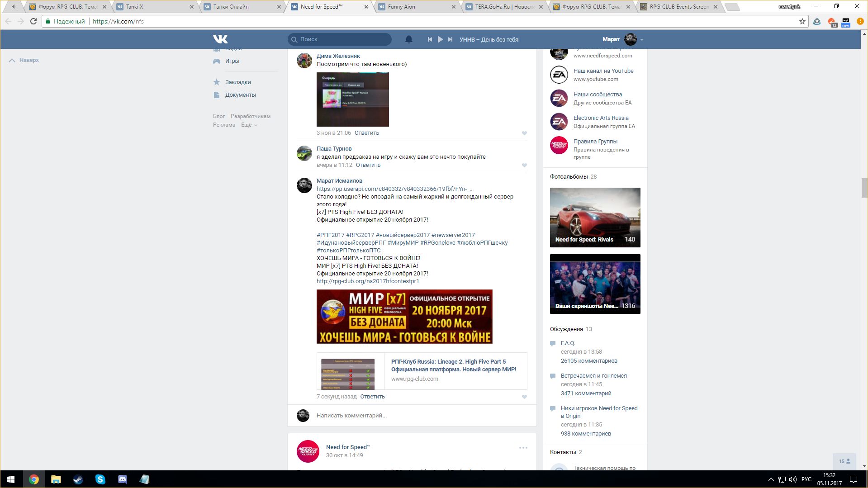868x488 pixels.
Task: Expand the Ещё footer menu
Action: (x=249, y=125)
